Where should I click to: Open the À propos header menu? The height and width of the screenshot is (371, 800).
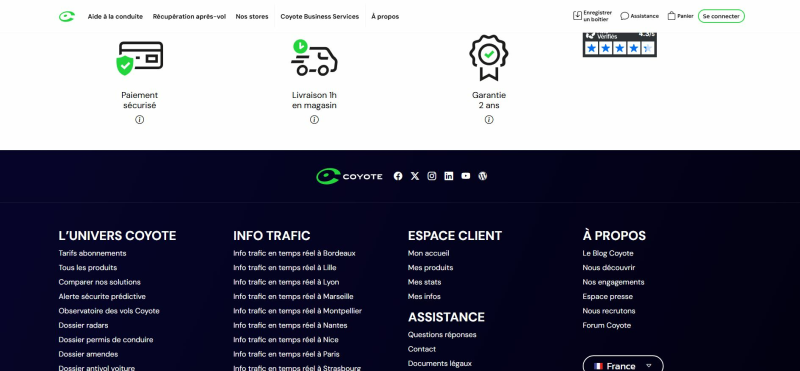385,16
